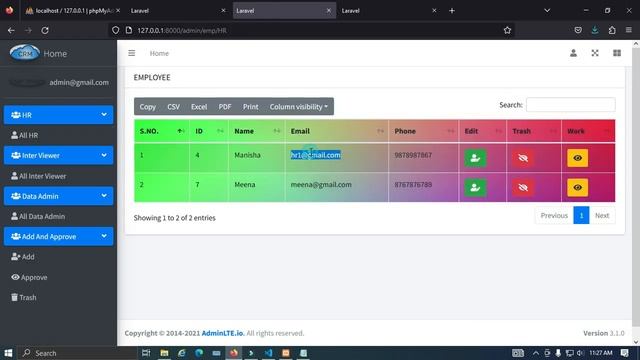Expand the HR sidebar menu
The image size is (640, 360).
[x=58, y=115]
